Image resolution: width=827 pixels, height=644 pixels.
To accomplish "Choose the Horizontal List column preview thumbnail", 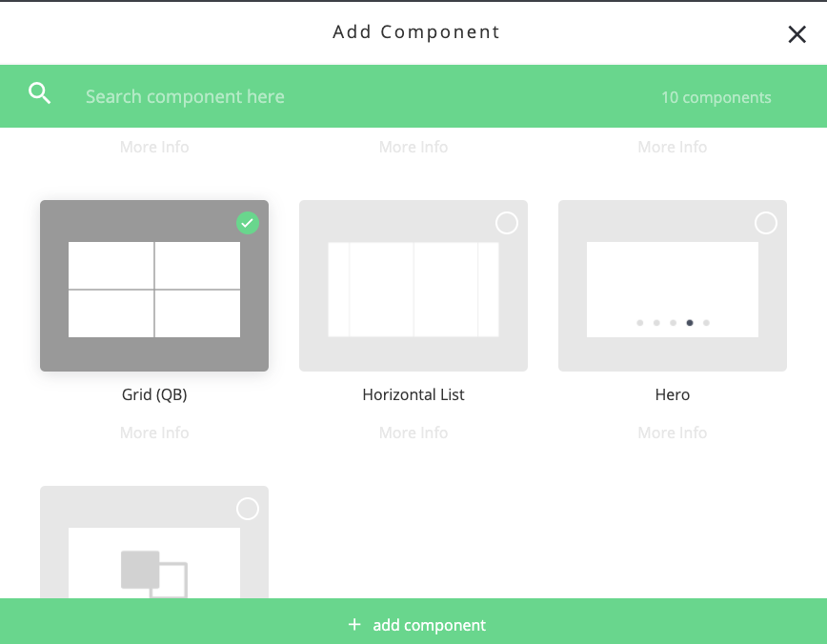I will coord(413,290).
